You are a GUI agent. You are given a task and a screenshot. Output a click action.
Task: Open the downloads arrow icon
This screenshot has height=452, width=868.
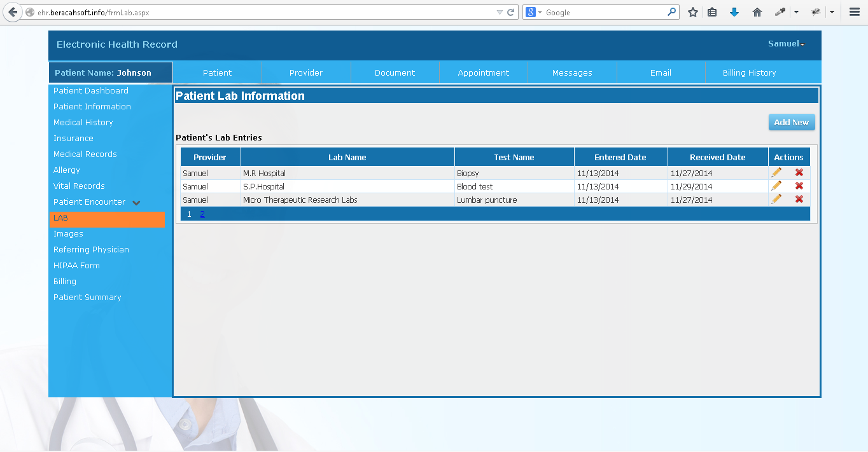tap(734, 12)
